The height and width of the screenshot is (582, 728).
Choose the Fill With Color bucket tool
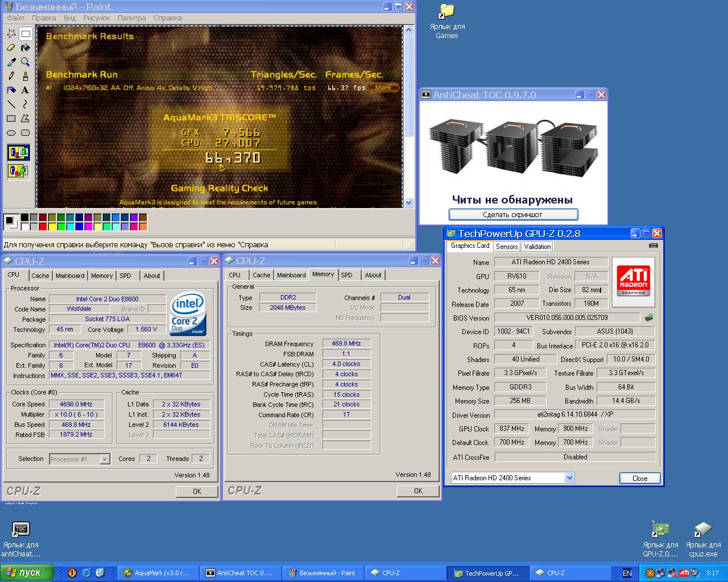coord(25,48)
